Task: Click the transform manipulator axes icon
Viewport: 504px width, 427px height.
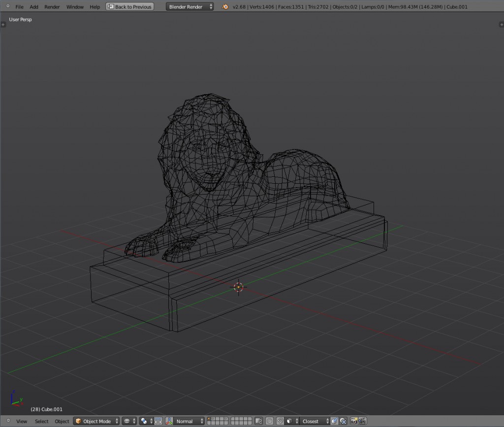Action: click(x=169, y=422)
